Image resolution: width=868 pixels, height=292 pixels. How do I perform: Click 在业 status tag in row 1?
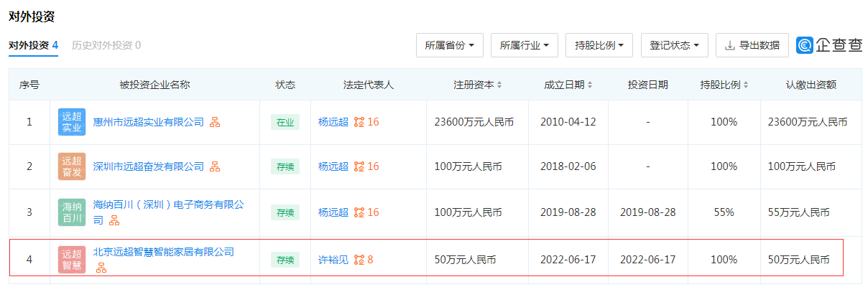pos(285,122)
